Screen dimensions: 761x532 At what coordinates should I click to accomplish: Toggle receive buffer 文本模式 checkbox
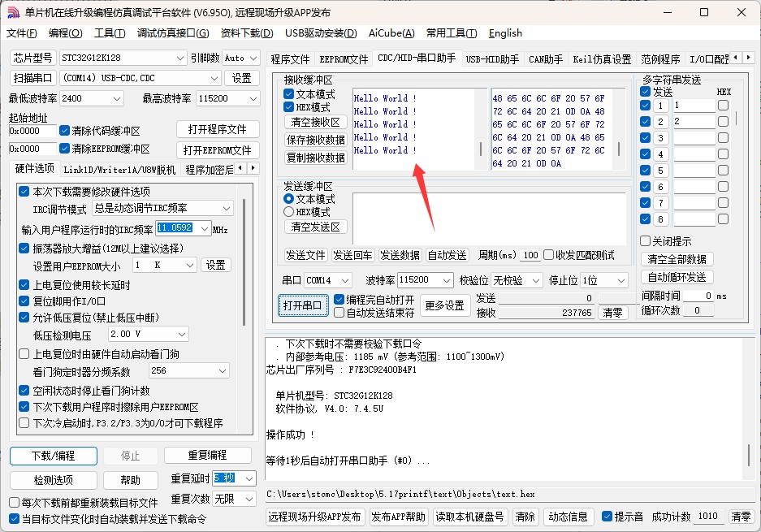click(x=289, y=93)
